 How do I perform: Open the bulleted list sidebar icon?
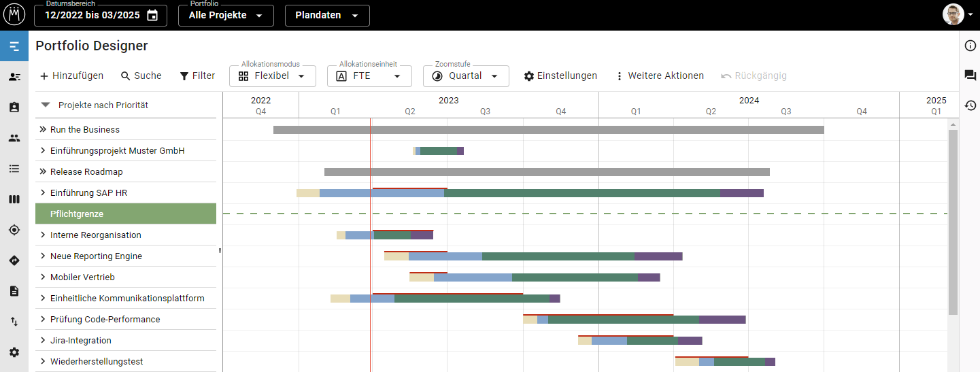click(x=14, y=169)
